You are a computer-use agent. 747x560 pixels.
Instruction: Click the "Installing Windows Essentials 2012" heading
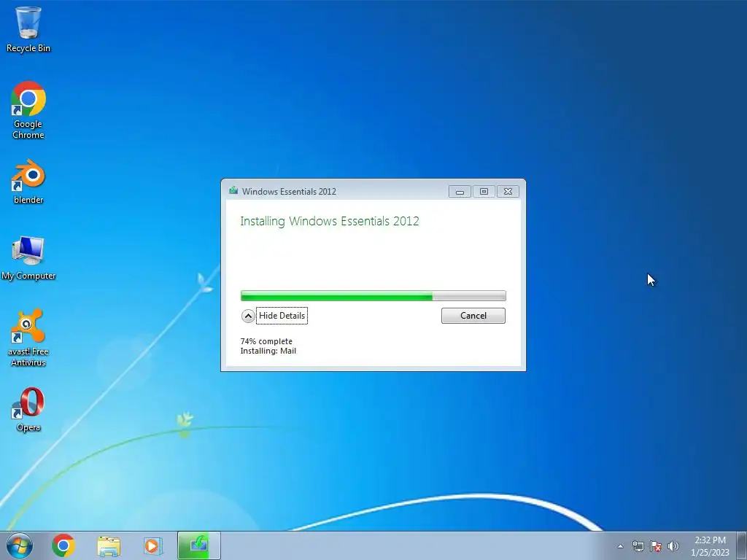coord(330,221)
